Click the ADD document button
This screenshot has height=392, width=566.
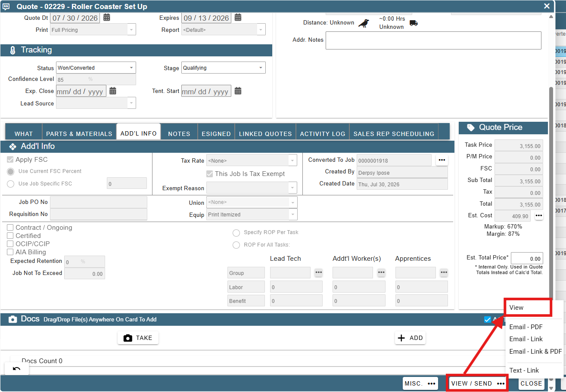410,338
